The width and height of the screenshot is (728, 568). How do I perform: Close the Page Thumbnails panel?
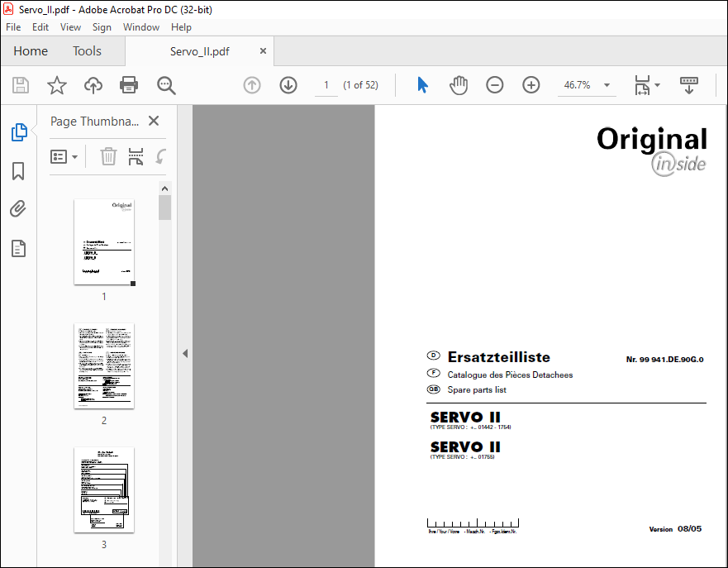[154, 121]
